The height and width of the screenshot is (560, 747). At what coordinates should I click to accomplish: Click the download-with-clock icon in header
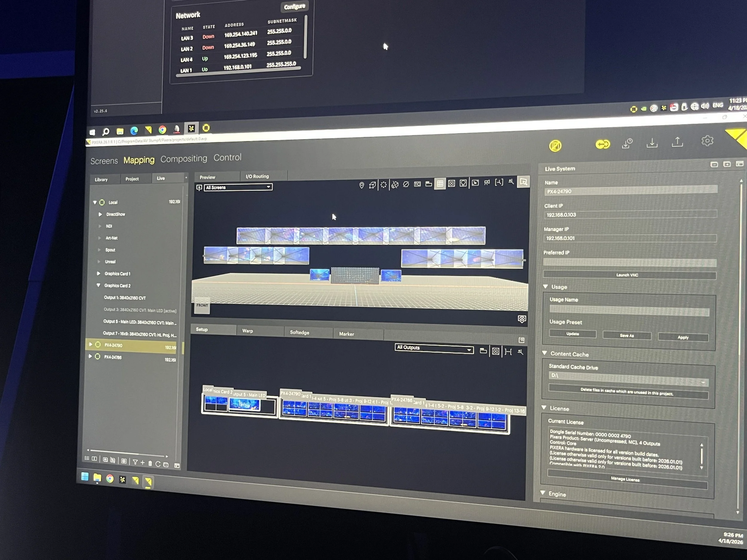point(627,143)
